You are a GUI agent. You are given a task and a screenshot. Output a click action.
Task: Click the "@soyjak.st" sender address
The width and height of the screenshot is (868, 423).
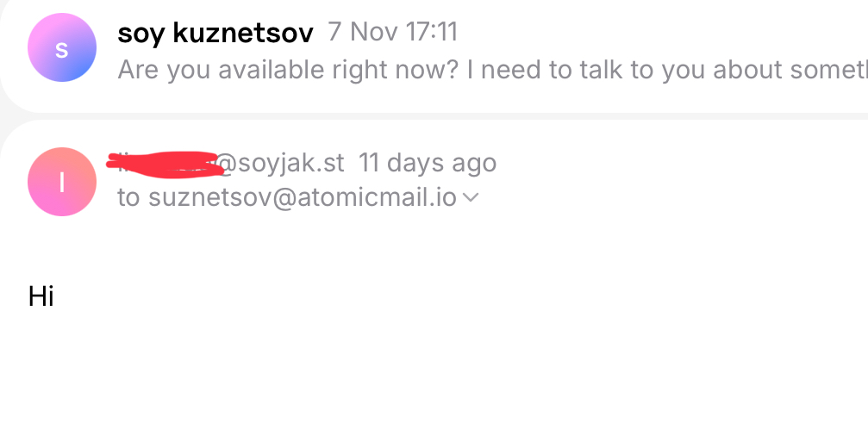280,162
